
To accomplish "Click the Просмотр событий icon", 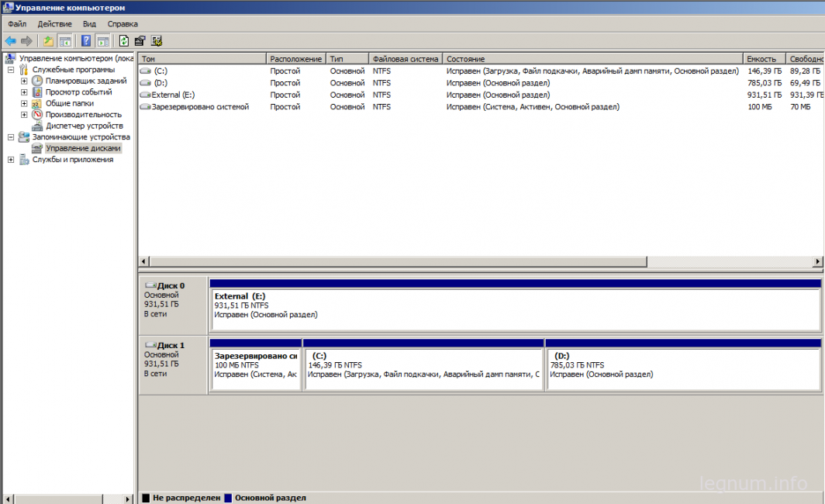I will point(37,92).
